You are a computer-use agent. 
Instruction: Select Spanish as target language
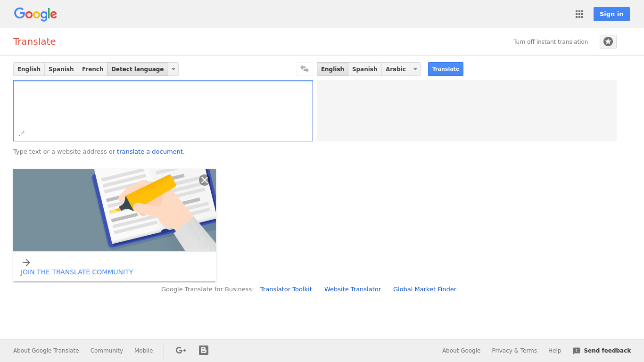click(365, 69)
